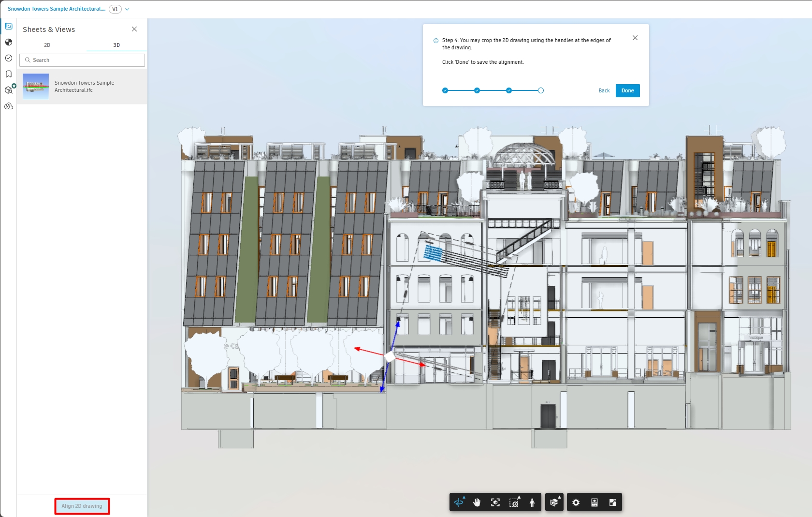Click the first step progress marker

(445, 90)
